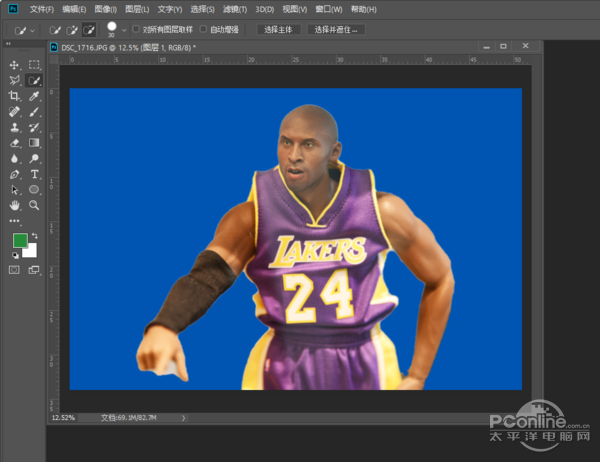This screenshot has width=600, height=462.
Task: Minimize the document window
Action: (x=486, y=47)
